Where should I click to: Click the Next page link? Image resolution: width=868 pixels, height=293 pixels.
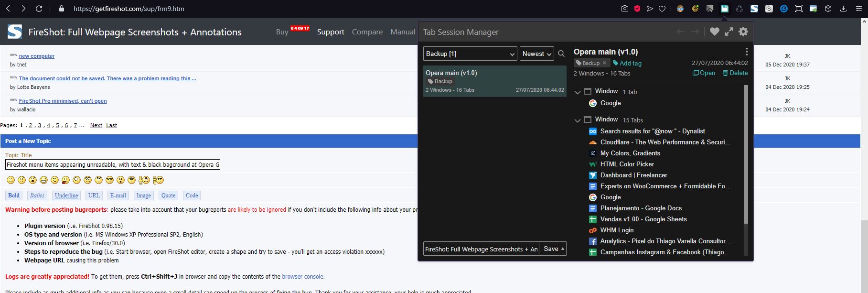pyautogui.click(x=96, y=125)
